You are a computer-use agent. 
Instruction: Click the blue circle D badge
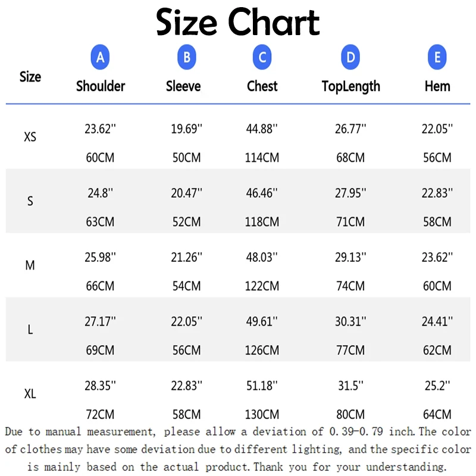350,58
